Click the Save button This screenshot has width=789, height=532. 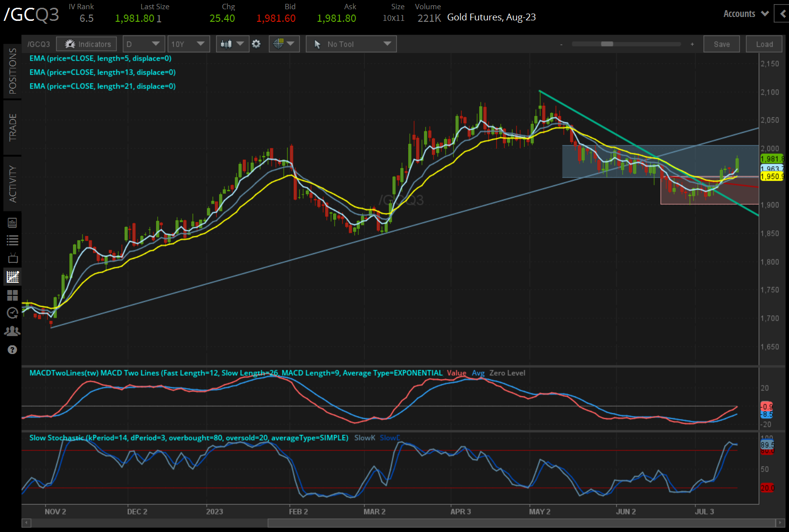pos(722,44)
